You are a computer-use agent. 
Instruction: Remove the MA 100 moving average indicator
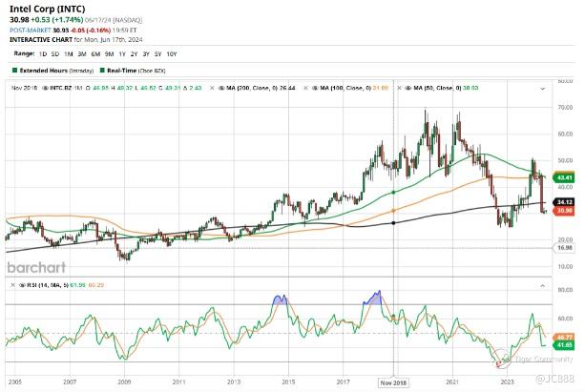click(305, 89)
